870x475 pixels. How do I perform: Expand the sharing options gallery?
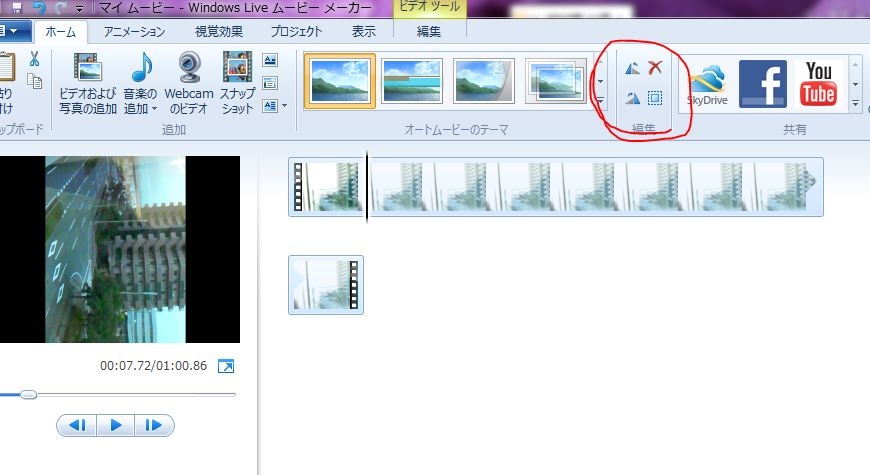[856, 103]
